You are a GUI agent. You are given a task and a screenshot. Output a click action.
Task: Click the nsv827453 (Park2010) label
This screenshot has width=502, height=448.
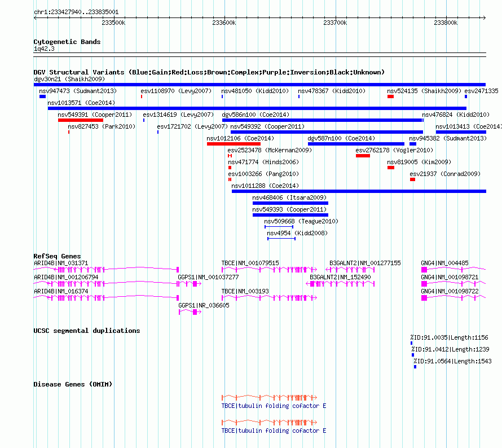coord(102,126)
